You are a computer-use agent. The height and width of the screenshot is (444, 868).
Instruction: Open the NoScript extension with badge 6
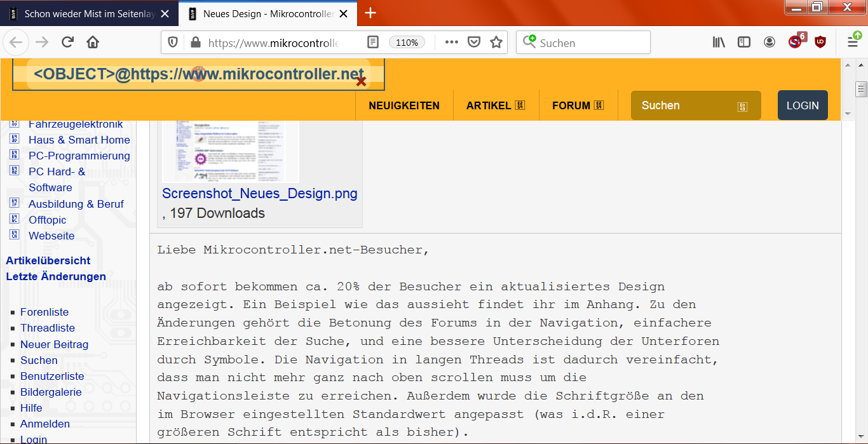pyautogui.click(x=796, y=42)
